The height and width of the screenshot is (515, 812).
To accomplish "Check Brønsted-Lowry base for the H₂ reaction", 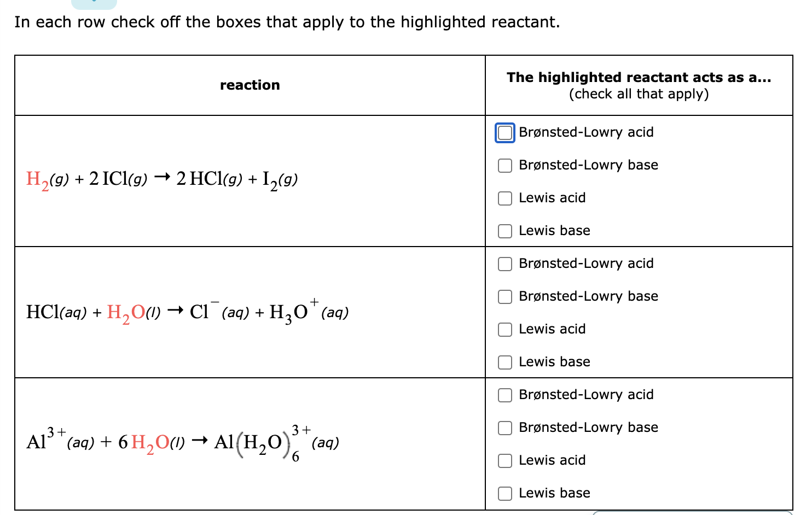I will 504,165.
